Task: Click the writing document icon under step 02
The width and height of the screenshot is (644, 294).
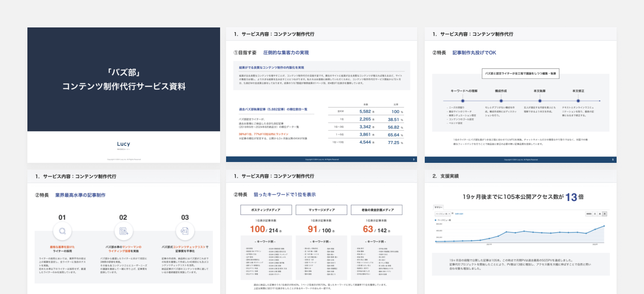Action: coord(123,231)
